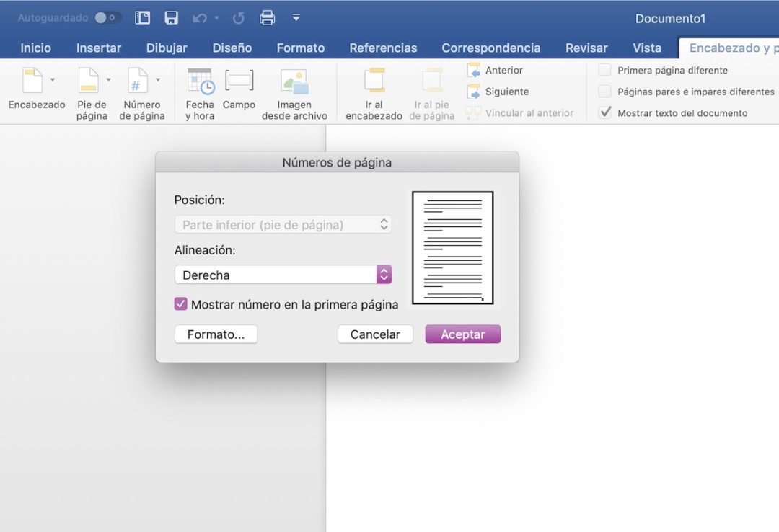Click the Campo field icon
The width and height of the screenshot is (779, 532).
239,80
